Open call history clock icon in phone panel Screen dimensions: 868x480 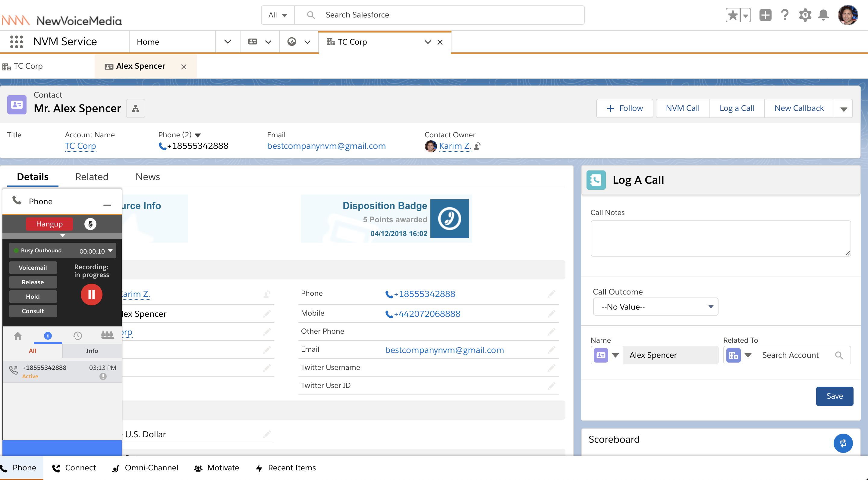tap(77, 335)
